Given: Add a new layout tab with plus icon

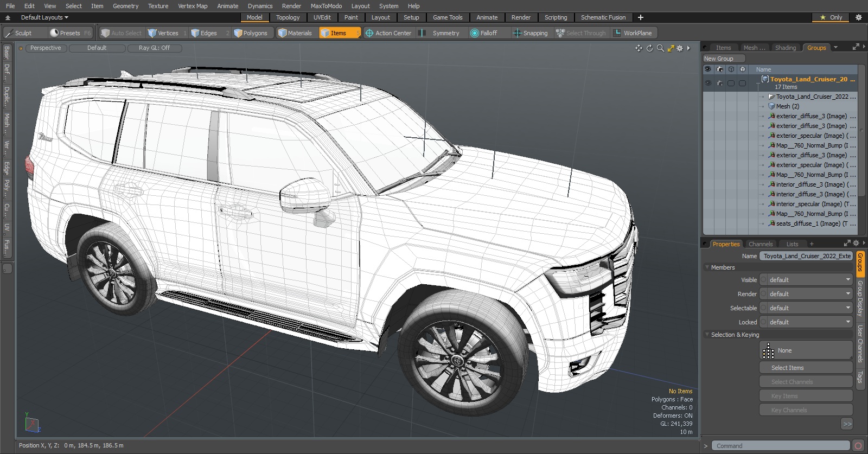Looking at the screenshot, I should [641, 17].
